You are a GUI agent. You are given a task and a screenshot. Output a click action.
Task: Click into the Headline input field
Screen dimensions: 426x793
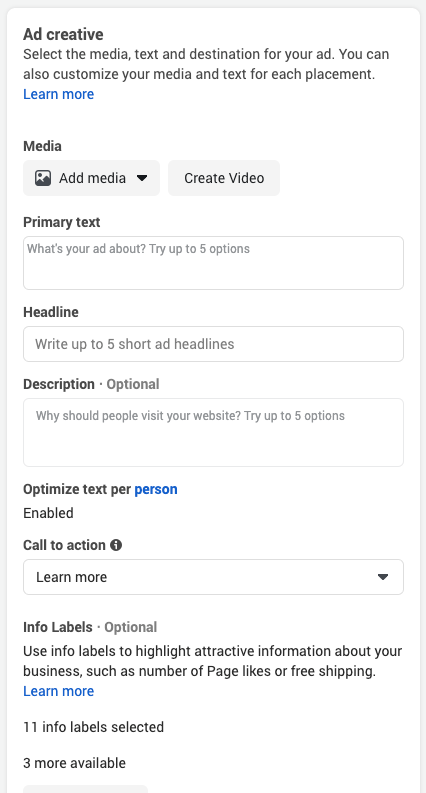coord(214,344)
